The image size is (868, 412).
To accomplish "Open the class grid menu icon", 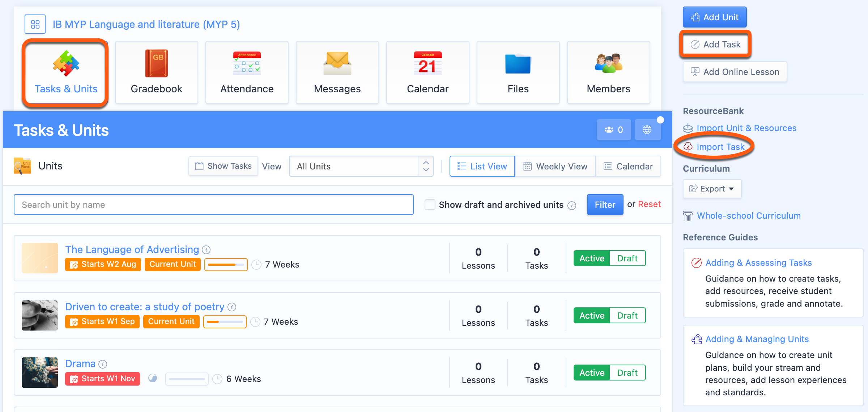I will pyautogui.click(x=35, y=24).
